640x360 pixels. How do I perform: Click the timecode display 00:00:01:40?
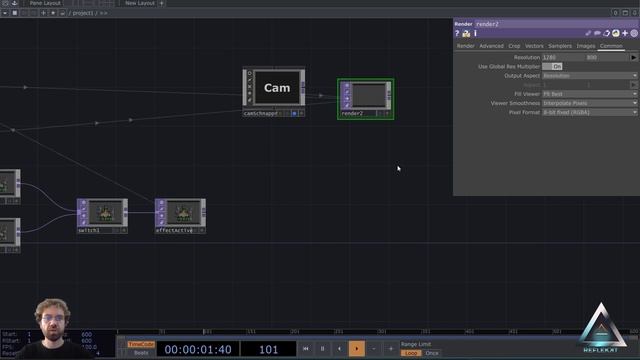(x=198, y=349)
